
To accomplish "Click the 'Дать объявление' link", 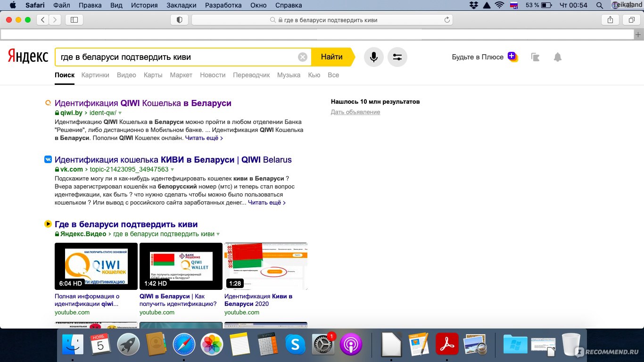I will [x=355, y=112].
